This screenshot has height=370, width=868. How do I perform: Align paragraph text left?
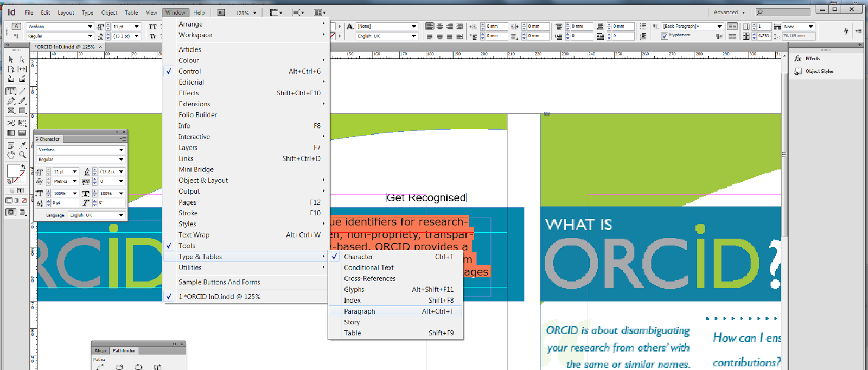430,26
